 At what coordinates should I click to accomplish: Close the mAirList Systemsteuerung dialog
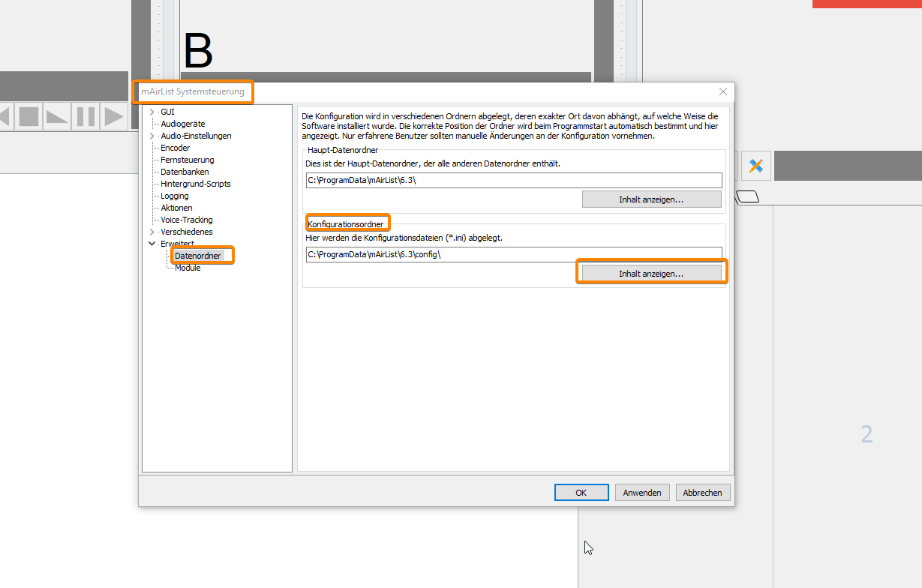pos(723,91)
